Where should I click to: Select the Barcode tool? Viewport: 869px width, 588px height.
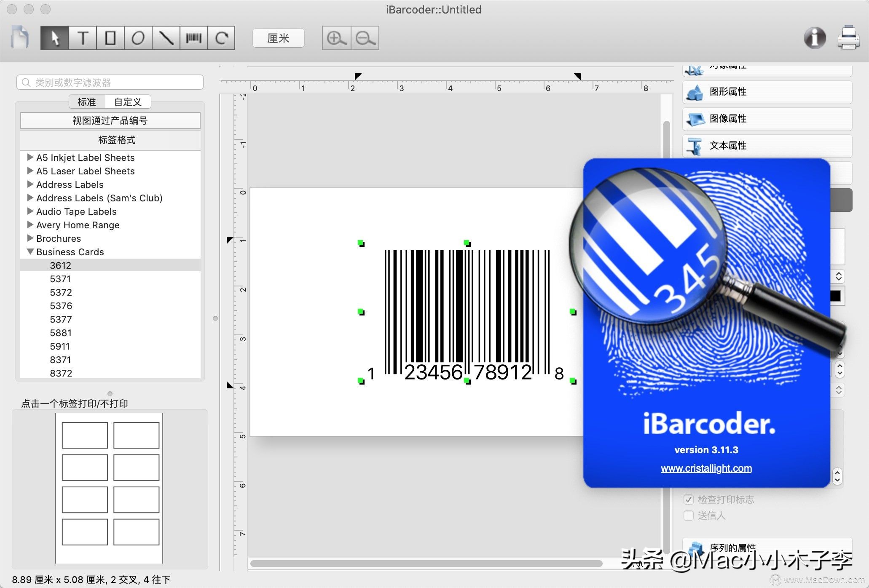pyautogui.click(x=194, y=38)
